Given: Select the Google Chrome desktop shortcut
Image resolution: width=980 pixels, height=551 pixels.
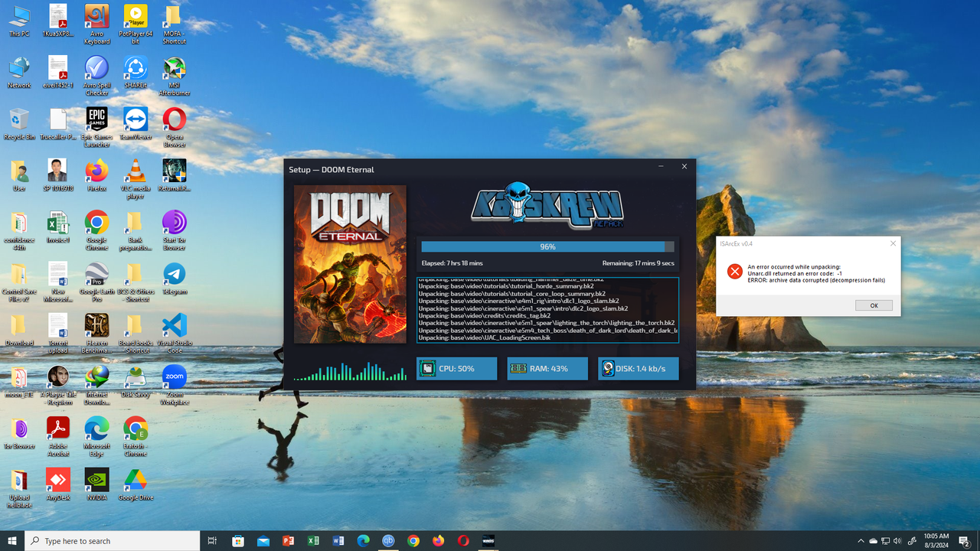Looking at the screenshot, I should pyautogui.click(x=96, y=230).
